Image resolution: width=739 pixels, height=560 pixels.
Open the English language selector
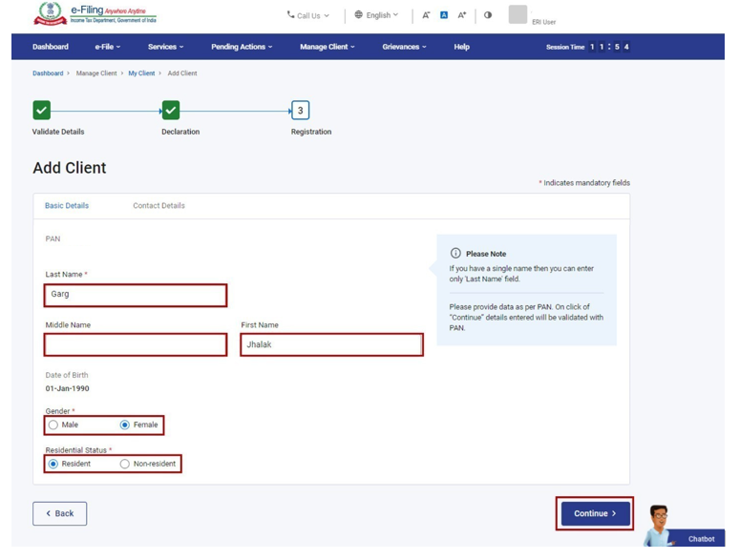point(376,15)
